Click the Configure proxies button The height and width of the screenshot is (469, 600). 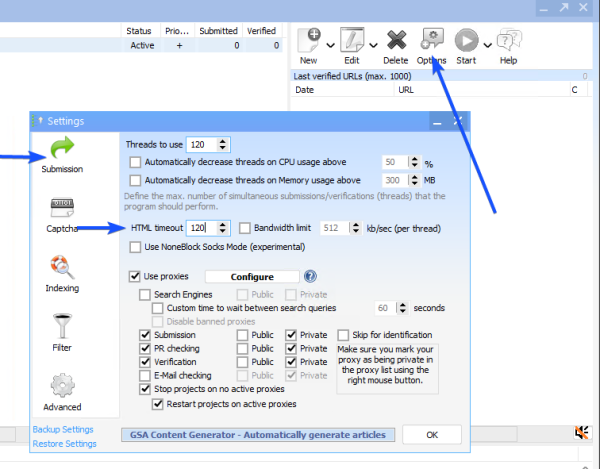pos(252,276)
